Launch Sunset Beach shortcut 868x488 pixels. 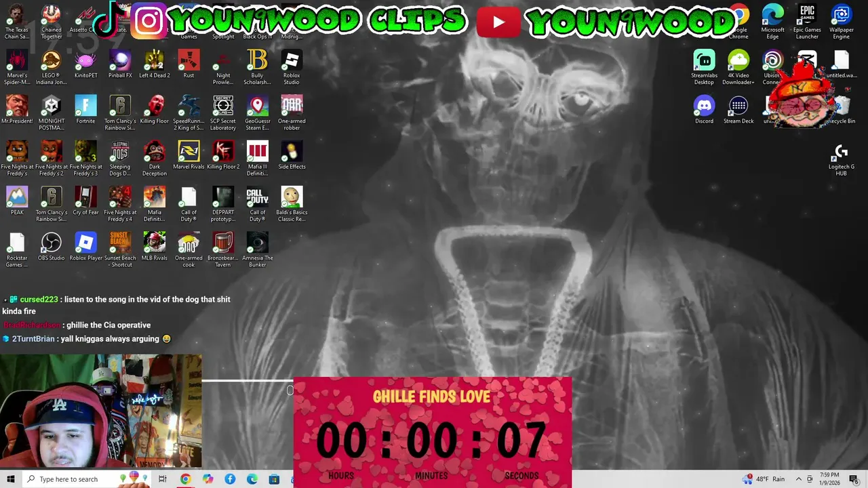[120, 249]
